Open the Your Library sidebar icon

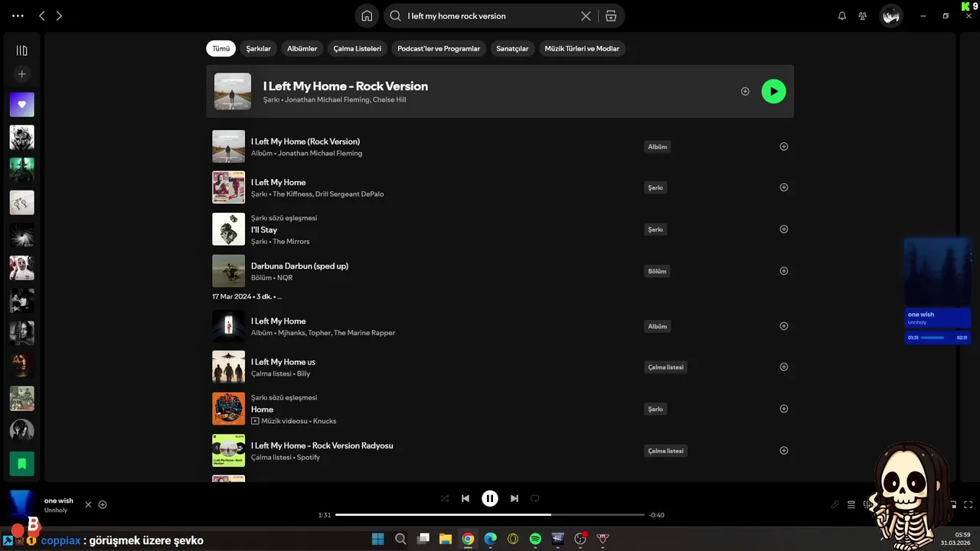click(x=21, y=51)
